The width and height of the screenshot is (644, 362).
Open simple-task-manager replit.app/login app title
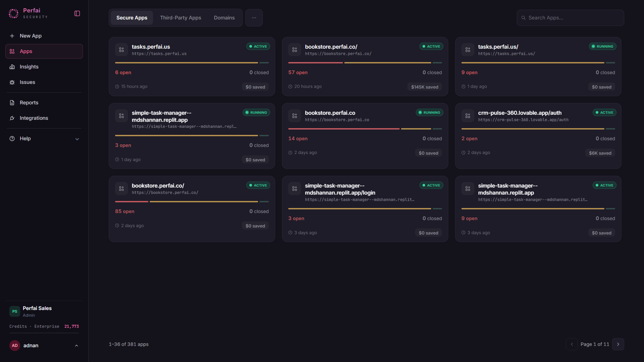tap(340, 189)
